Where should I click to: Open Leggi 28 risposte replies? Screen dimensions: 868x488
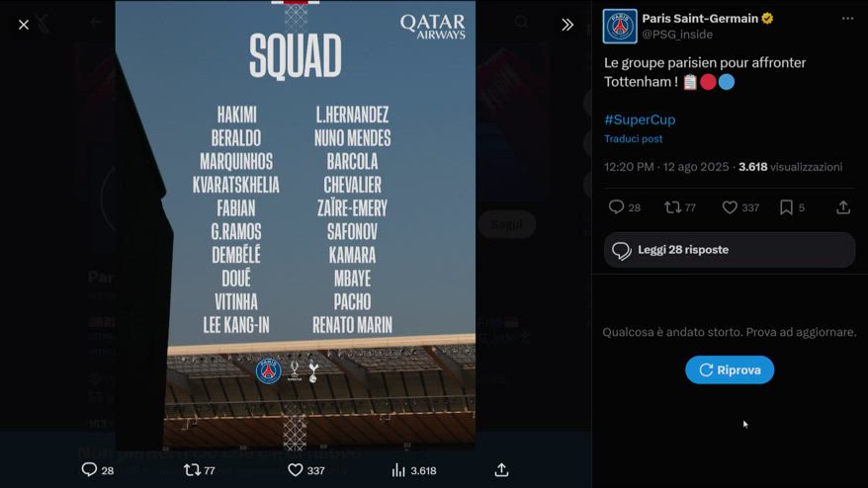tap(730, 250)
